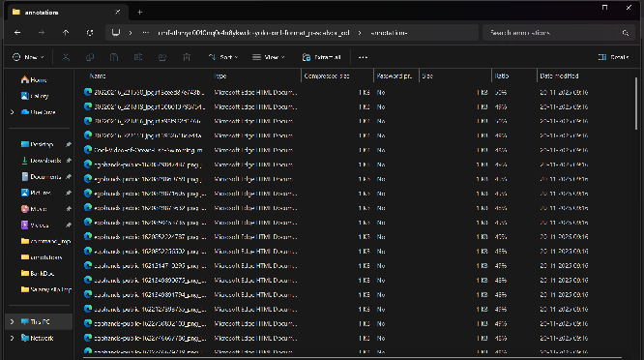Screen dimensions: 644x360
Task: Open the Videos quick access folder
Action: coord(35,225)
